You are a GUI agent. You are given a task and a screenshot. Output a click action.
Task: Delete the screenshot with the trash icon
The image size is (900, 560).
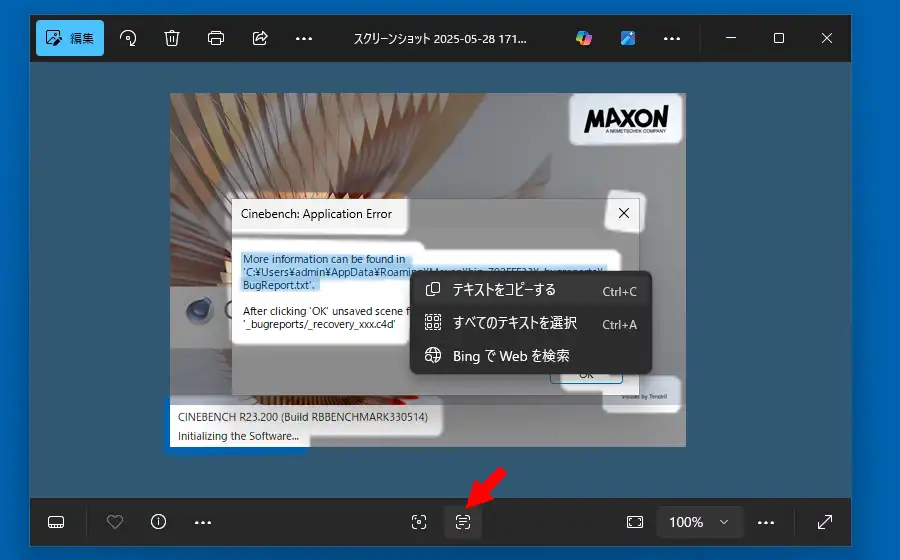(x=172, y=38)
